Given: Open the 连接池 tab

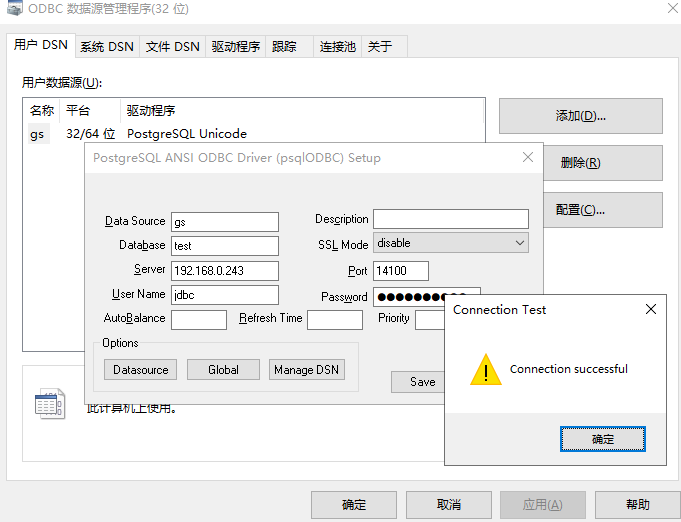Looking at the screenshot, I should (x=337, y=46).
